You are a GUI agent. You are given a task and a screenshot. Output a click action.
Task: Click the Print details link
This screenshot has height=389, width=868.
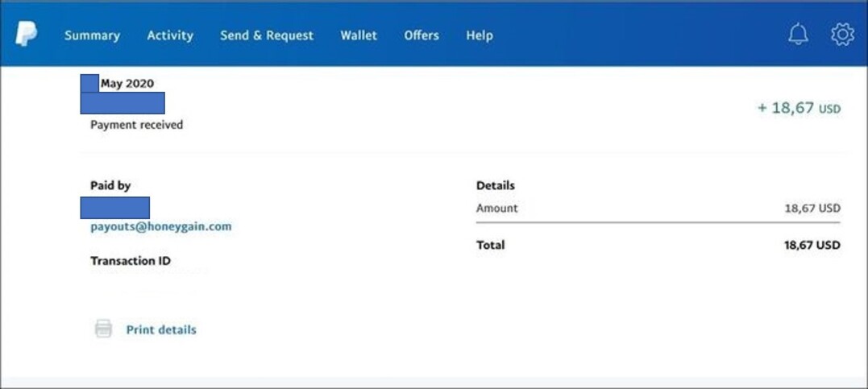(x=161, y=329)
